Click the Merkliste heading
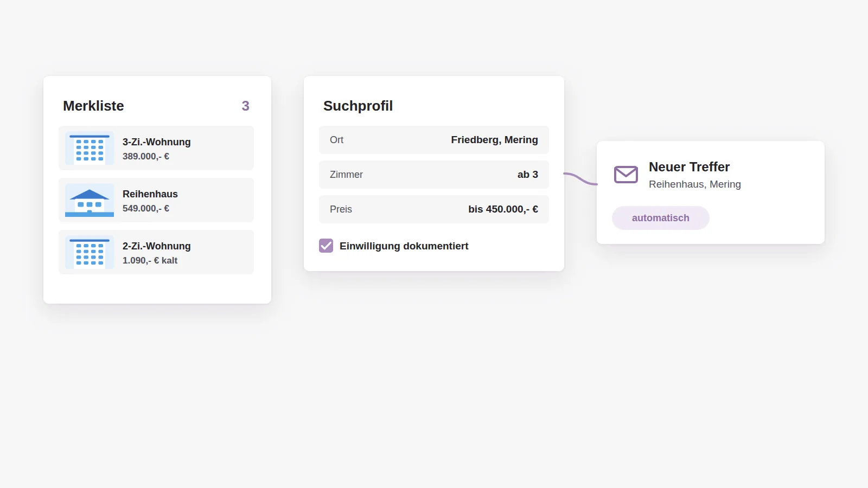The height and width of the screenshot is (488, 868). click(x=93, y=106)
